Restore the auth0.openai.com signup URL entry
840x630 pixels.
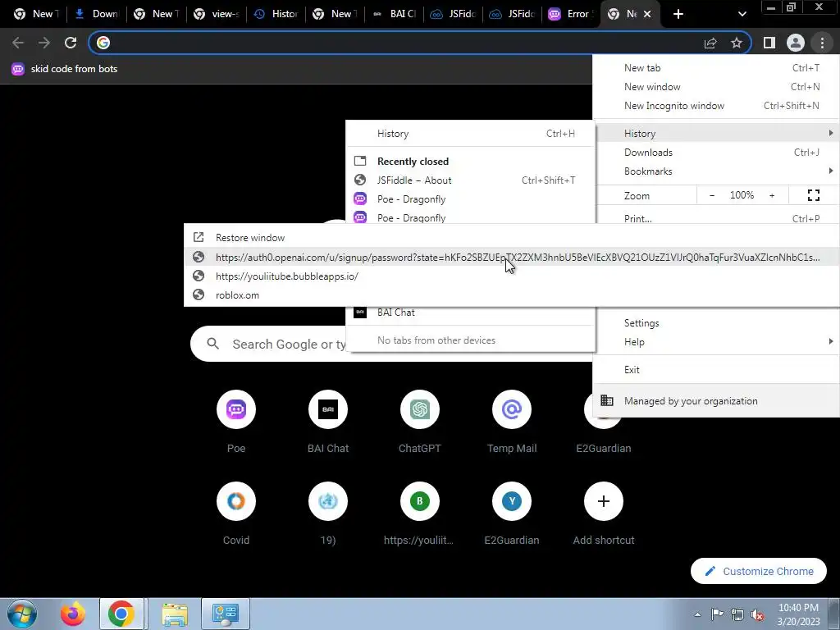(512, 257)
